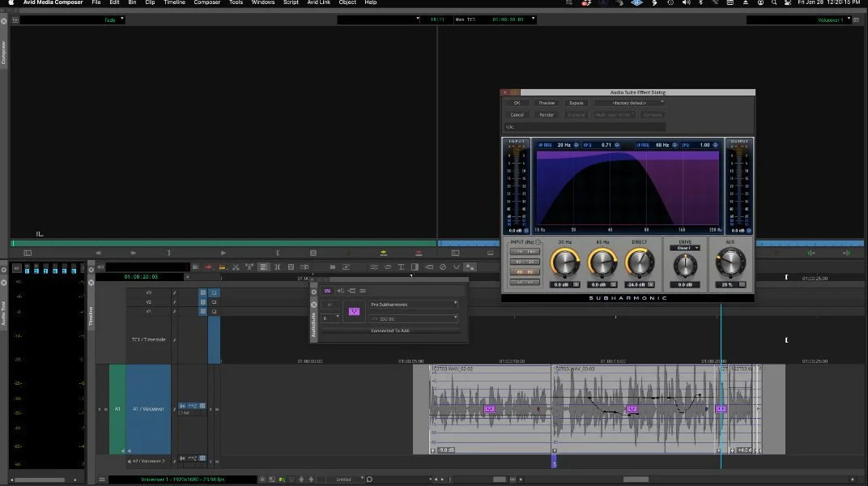This screenshot has width=868, height=486.
Task: Click the speaker monitor icon next to timecode display
Action: coord(100,267)
